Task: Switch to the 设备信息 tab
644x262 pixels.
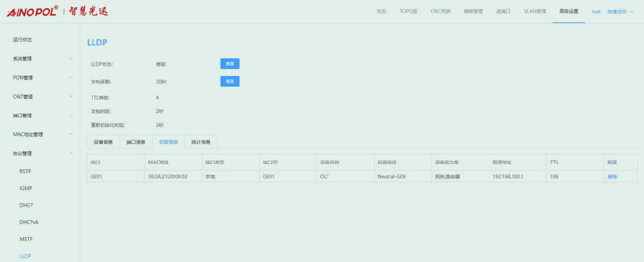Action: [103, 142]
